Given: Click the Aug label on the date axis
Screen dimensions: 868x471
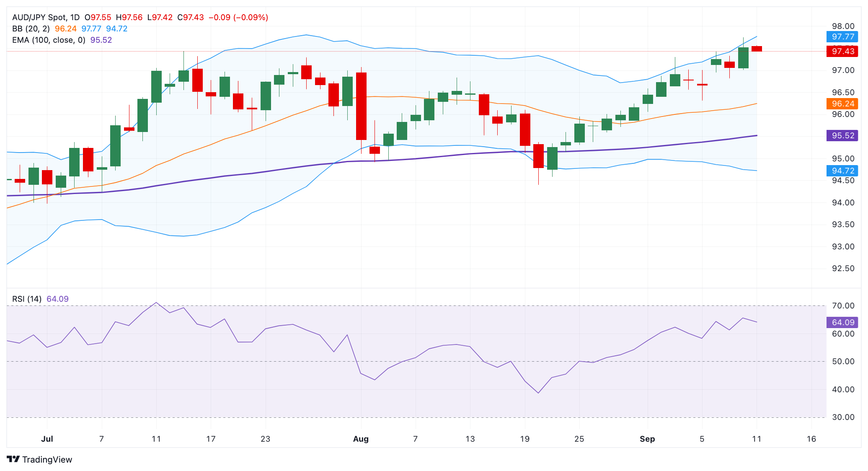Looking at the screenshot, I should [361, 439].
